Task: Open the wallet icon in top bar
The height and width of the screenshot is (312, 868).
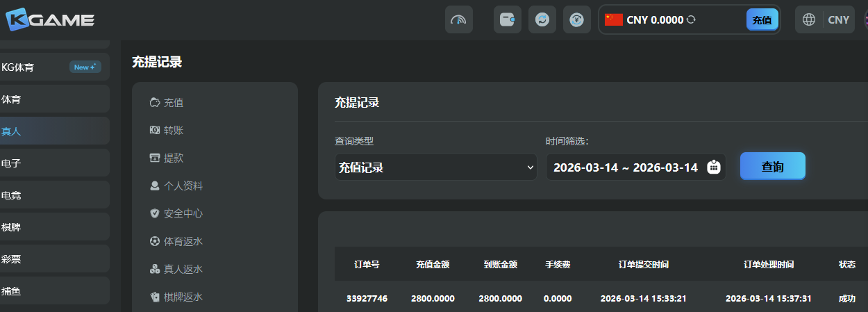Action: point(507,19)
